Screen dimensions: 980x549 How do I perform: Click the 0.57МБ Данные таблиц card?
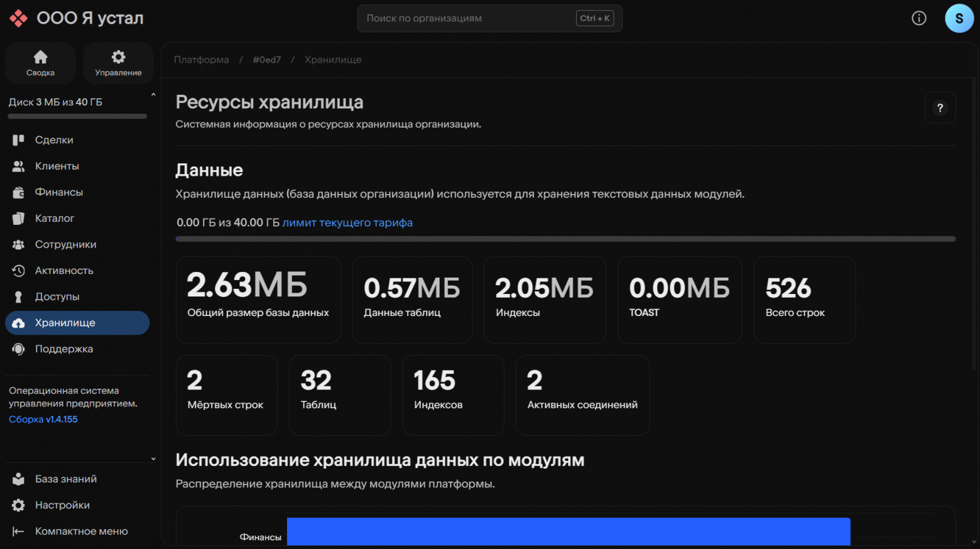point(412,300)
